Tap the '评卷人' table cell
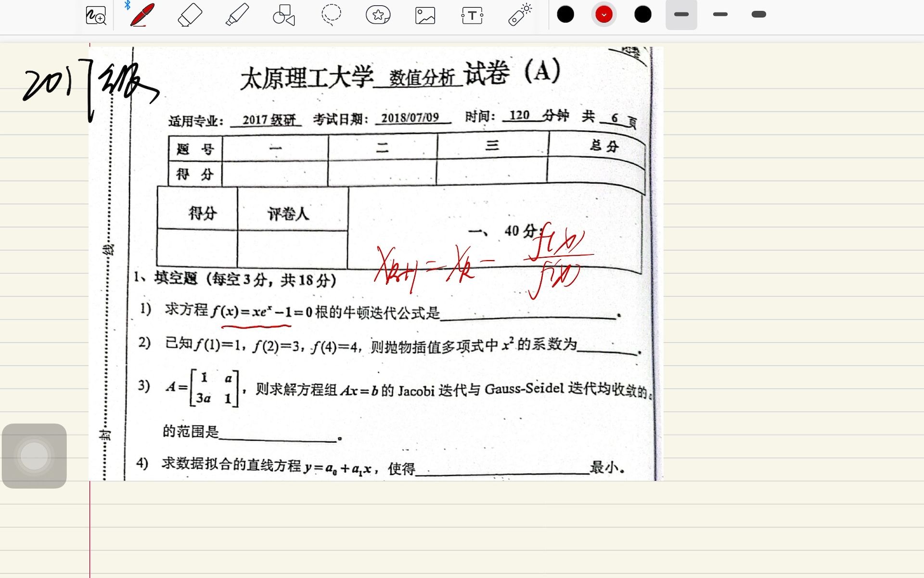The image size is (924, 578). coord(292,209)
